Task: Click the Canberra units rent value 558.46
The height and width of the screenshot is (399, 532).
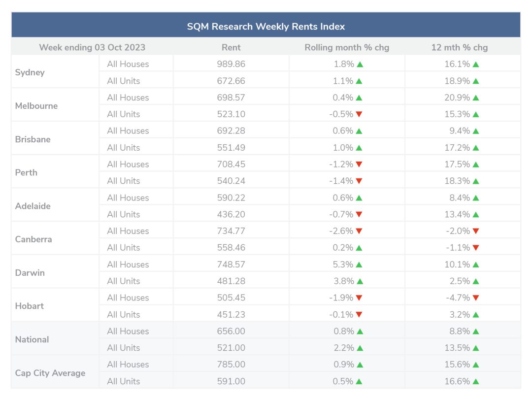Action: (231, 248)
